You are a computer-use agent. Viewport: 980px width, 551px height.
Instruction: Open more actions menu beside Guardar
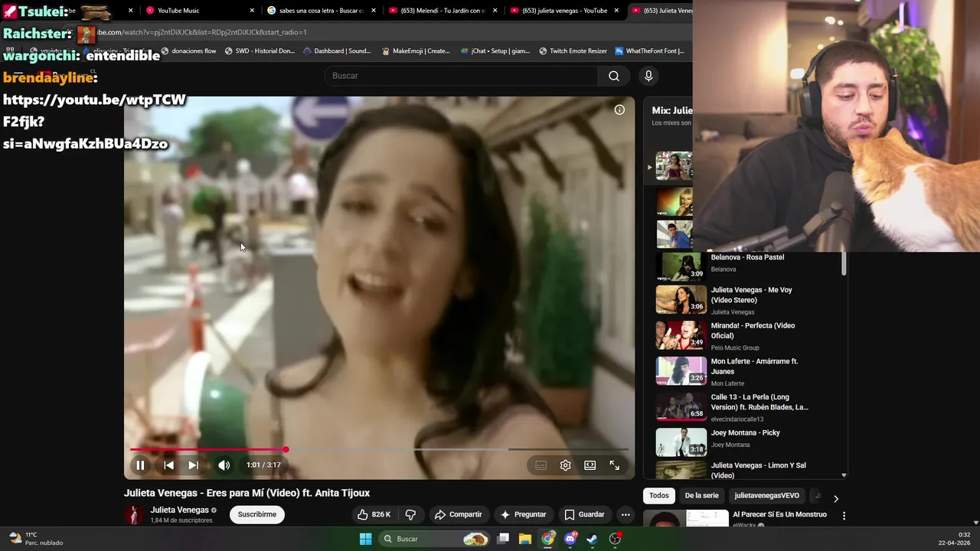click(x=626, y=514)
